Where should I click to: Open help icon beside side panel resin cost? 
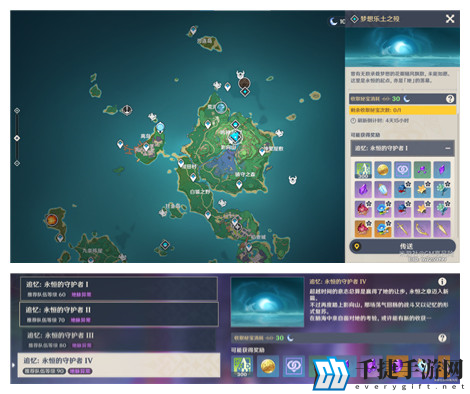(450, 99)
